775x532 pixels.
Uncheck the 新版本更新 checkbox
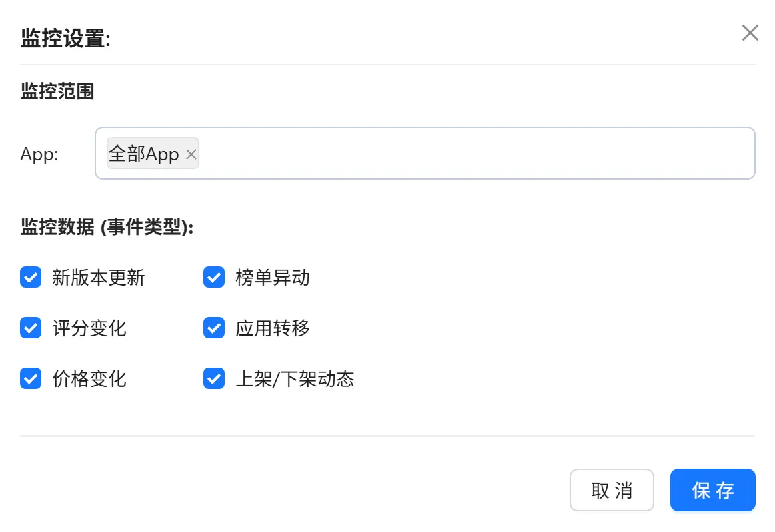31,278
